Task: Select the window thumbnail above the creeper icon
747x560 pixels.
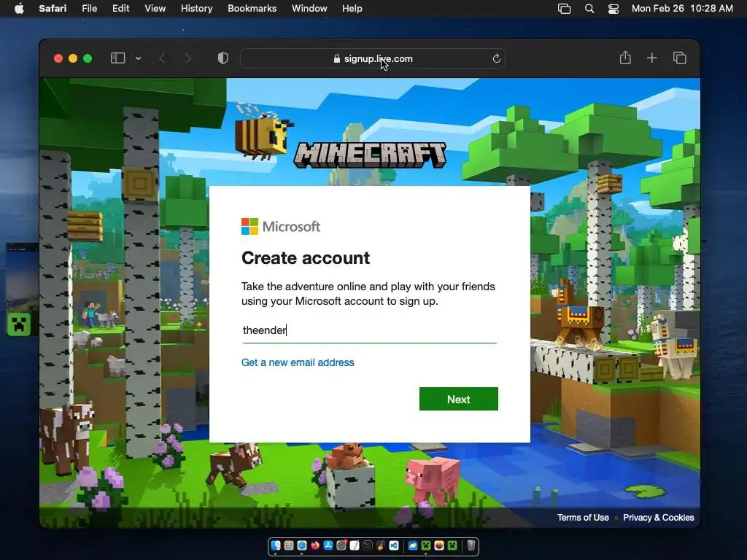Action: [x=23, y=276]
